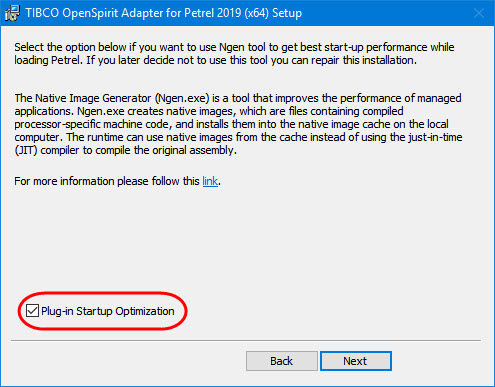
Task: Go to the Back step
Action: 282,361
